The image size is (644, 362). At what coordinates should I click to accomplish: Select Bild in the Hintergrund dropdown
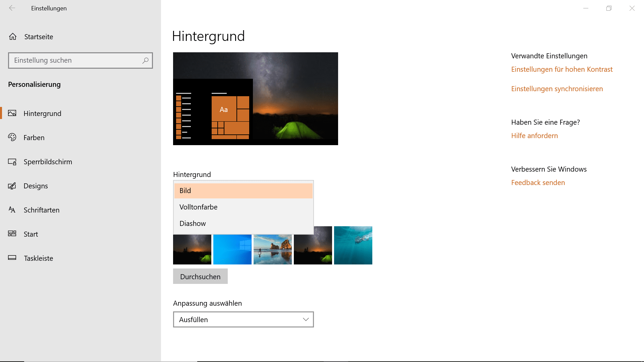click(244, 191)
